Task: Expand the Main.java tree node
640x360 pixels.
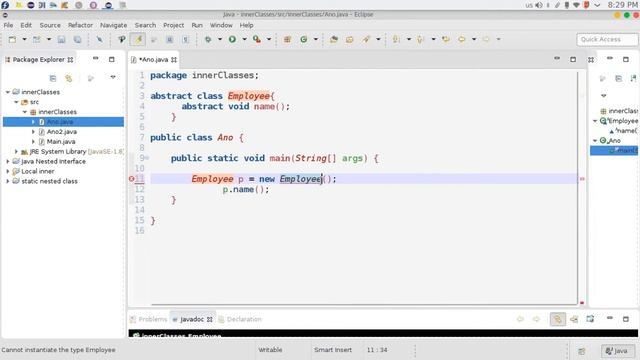Action: (x=33, y=141)
